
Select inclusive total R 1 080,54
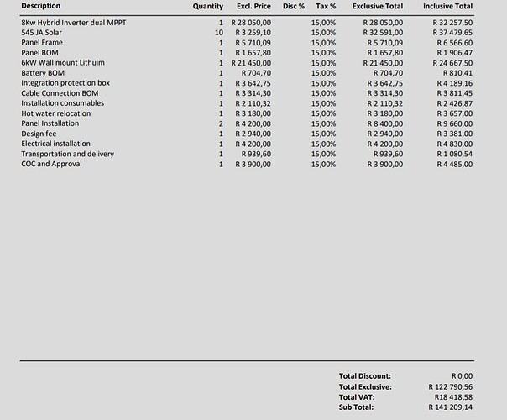(x=455, y=154)
